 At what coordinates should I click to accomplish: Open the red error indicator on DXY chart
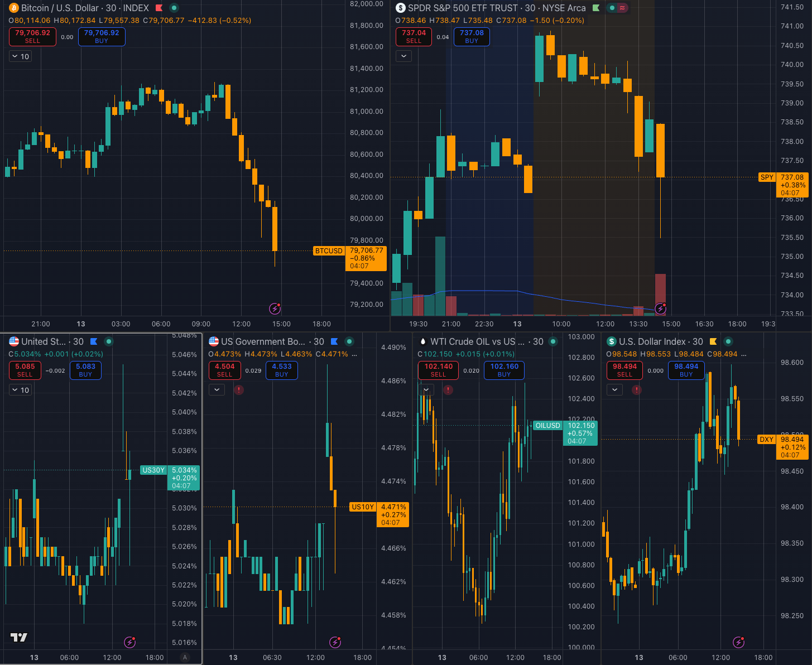coord(637,389)
